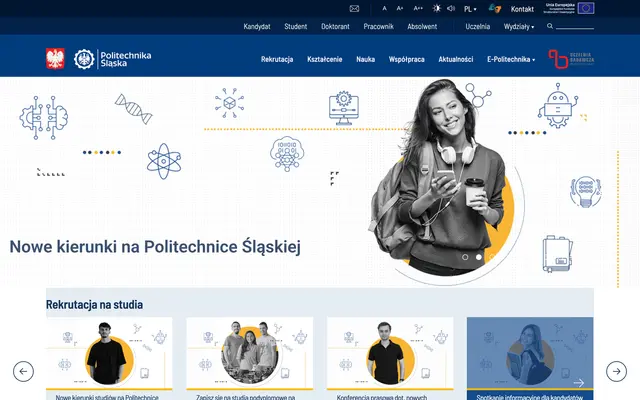Increase font size with A+
Screen dimensions: 640x400
[400, 9]
